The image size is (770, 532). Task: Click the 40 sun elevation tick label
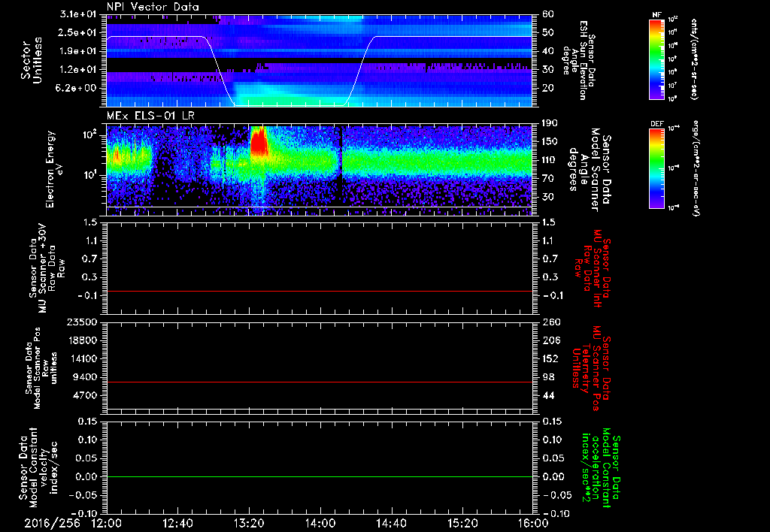548,51
